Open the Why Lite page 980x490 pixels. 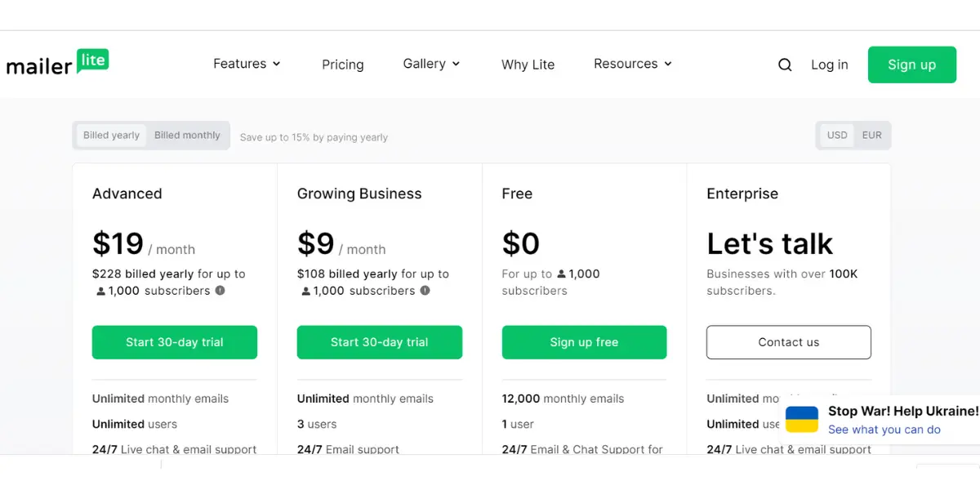pyautogui.click(x=528, y=65)
